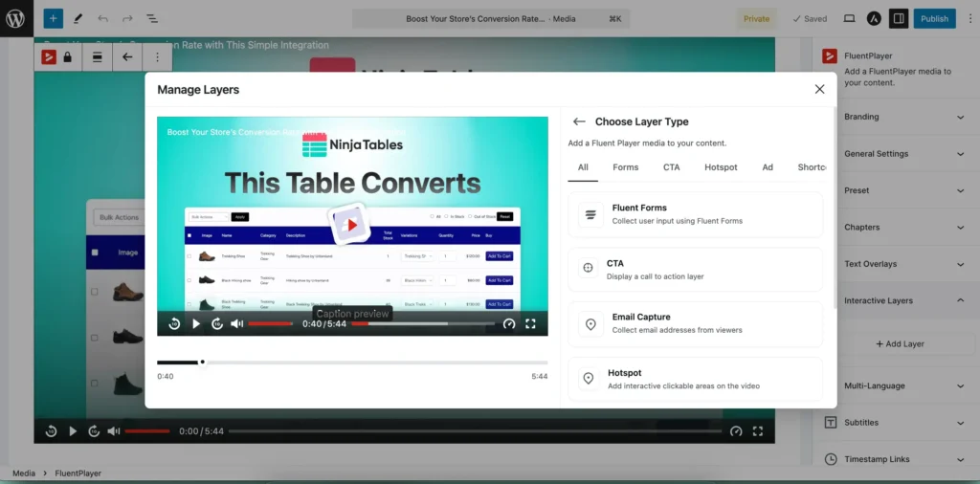
Task: Open playback speed on background editor video
Action: pos(736,431)
